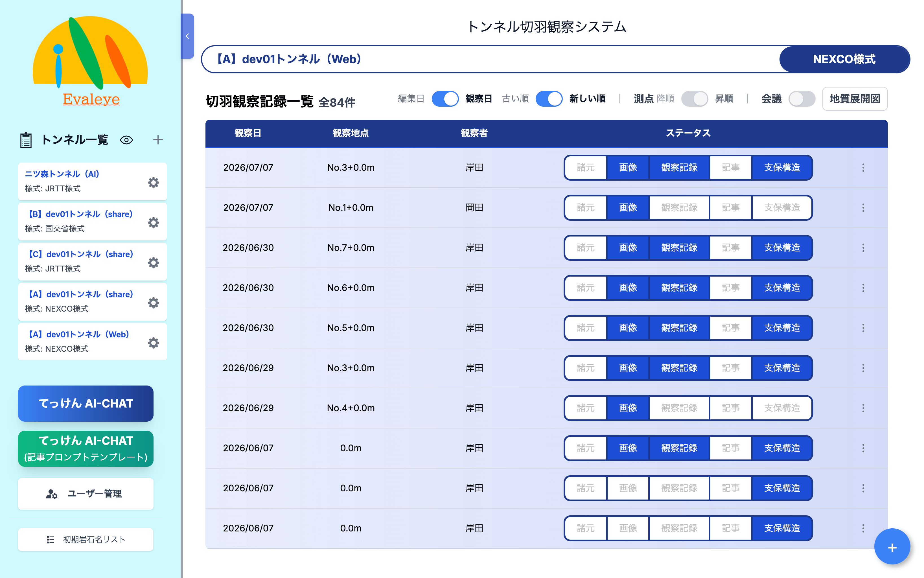Click the NEXCO様式 badge
The height and width of the screenshot is (578, 924).
844,59
